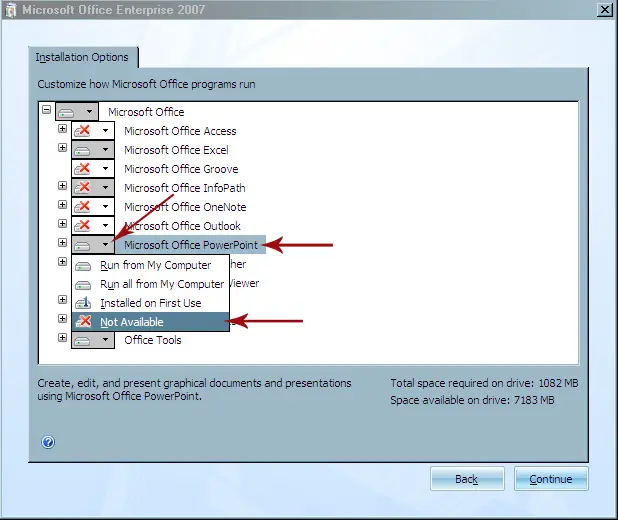Select Microsoft Office Access in the tree

(x=180, y=131)
